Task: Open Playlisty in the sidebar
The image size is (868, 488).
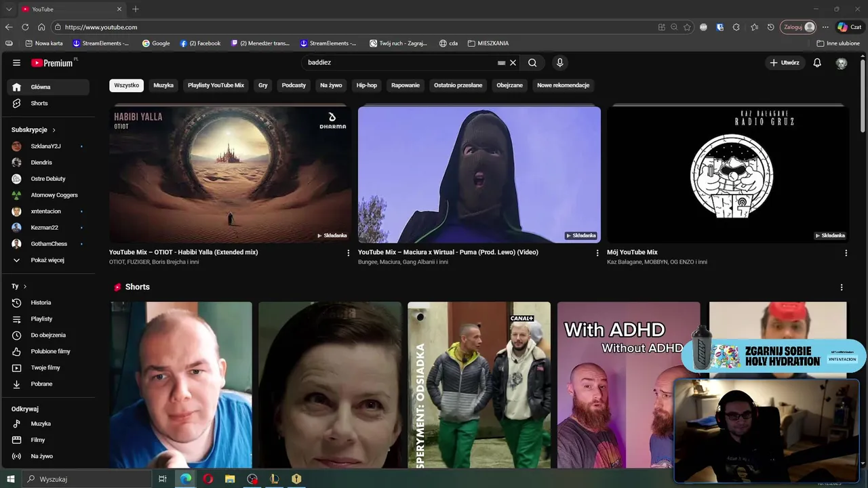Action: (47, 319)
